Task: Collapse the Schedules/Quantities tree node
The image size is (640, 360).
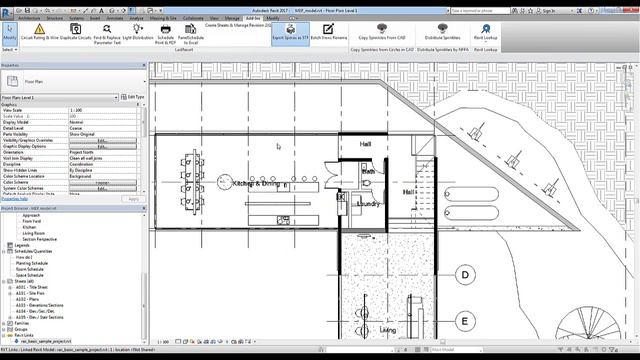Action: pyautogui.click(x=4, y=251)
